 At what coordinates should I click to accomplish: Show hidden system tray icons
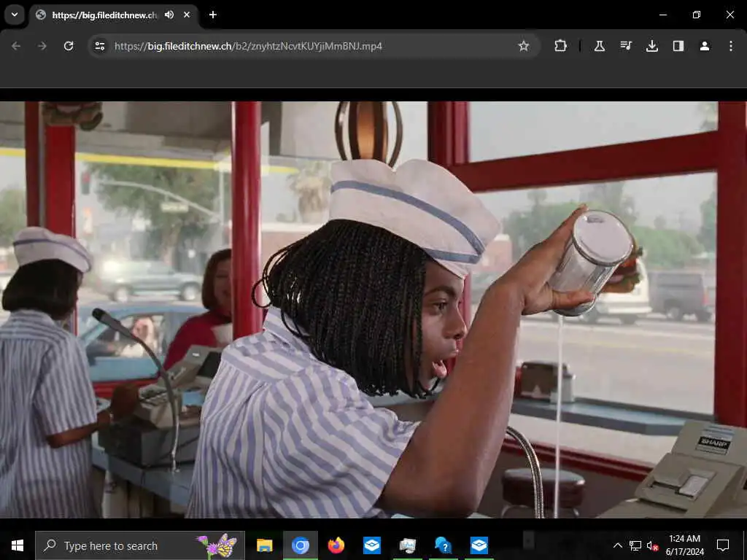617,545
